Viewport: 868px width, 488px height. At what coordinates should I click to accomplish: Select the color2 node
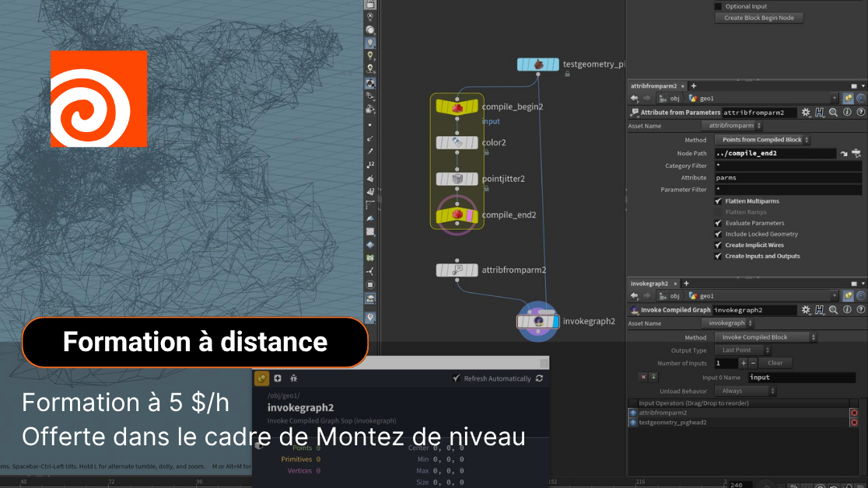point(457,143)
